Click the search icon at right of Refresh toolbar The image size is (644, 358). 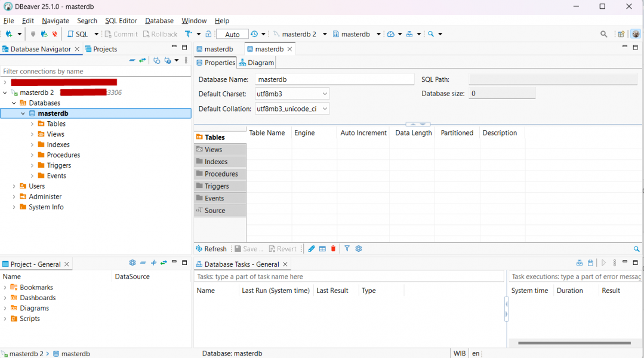tap(637, 249)
